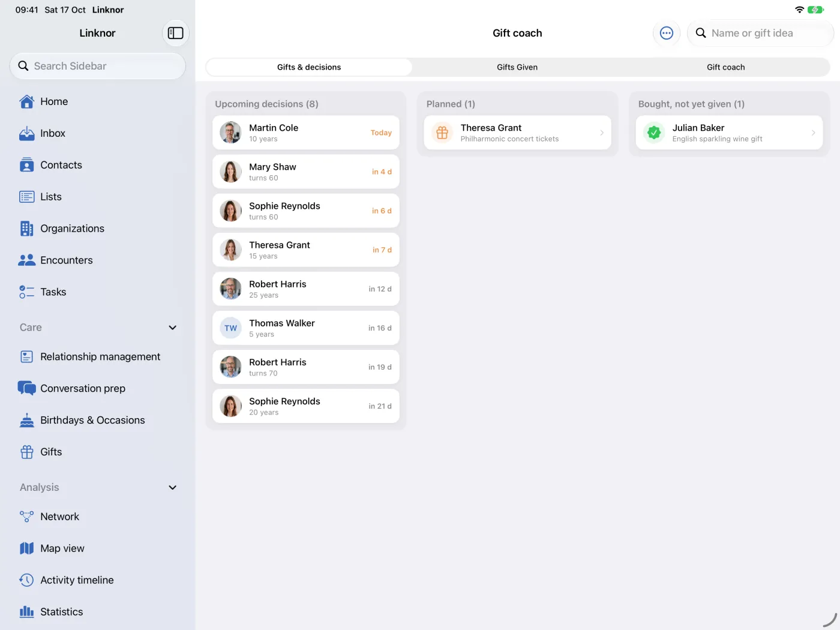The image size is (840, 630).
Task: Toggle the sidebar with the panel icon
Action: (176, 33)
